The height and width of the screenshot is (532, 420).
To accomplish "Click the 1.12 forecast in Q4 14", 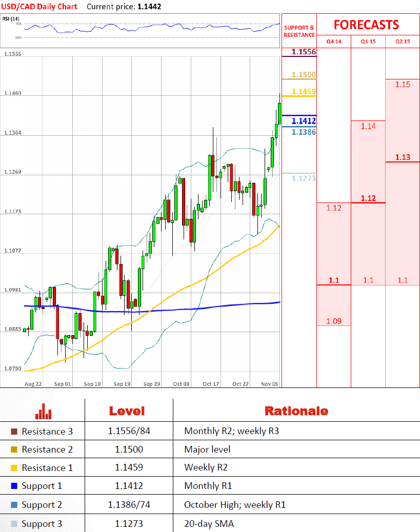I will tap(334, 208).
